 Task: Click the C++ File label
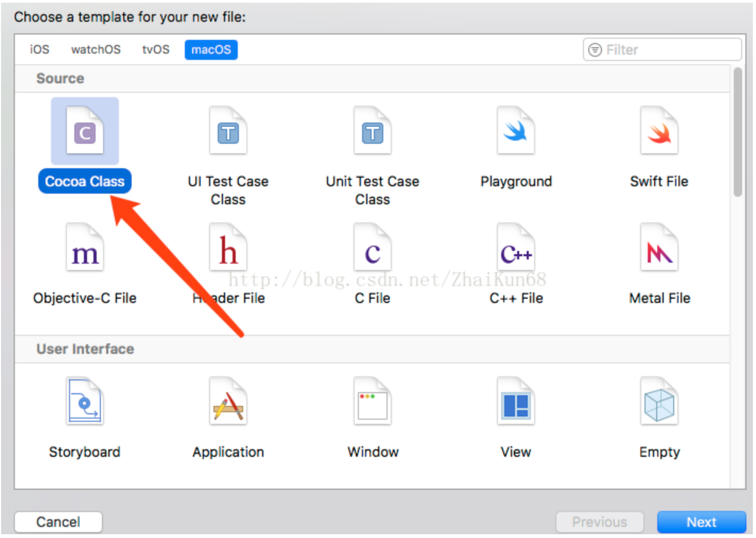click(x=516, y=298)
